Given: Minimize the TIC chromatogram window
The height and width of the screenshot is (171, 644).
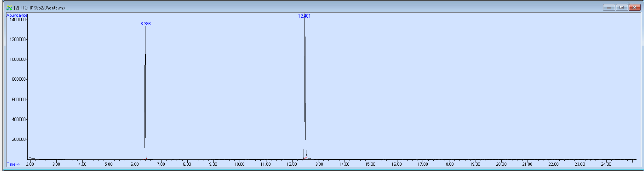Looking at the screenshot, I should 609,8.
